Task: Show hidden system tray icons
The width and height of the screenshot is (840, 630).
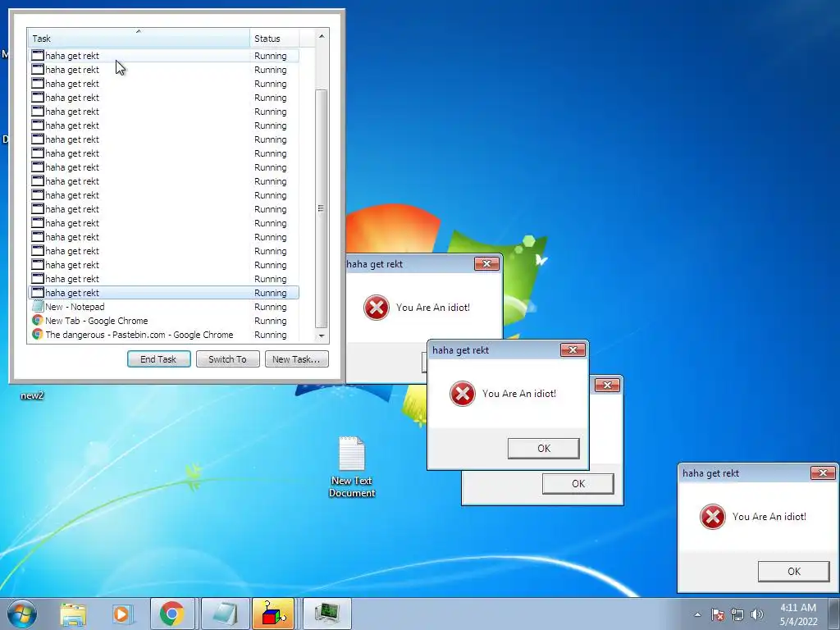Action: (697, 614)
